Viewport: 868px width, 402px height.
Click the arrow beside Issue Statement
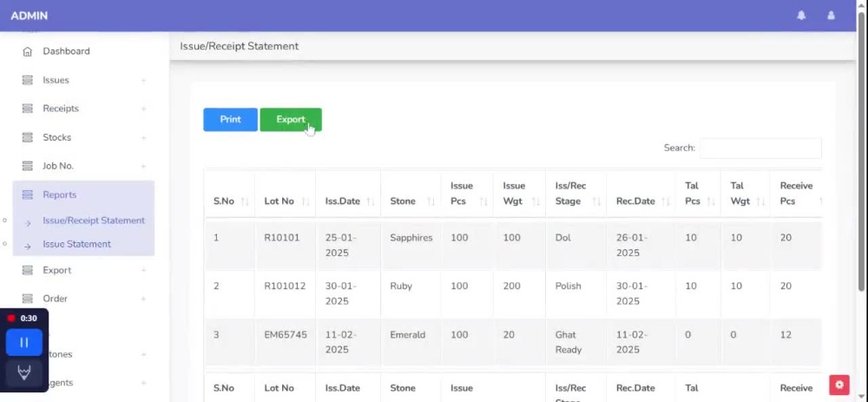(x=29, y=247)
